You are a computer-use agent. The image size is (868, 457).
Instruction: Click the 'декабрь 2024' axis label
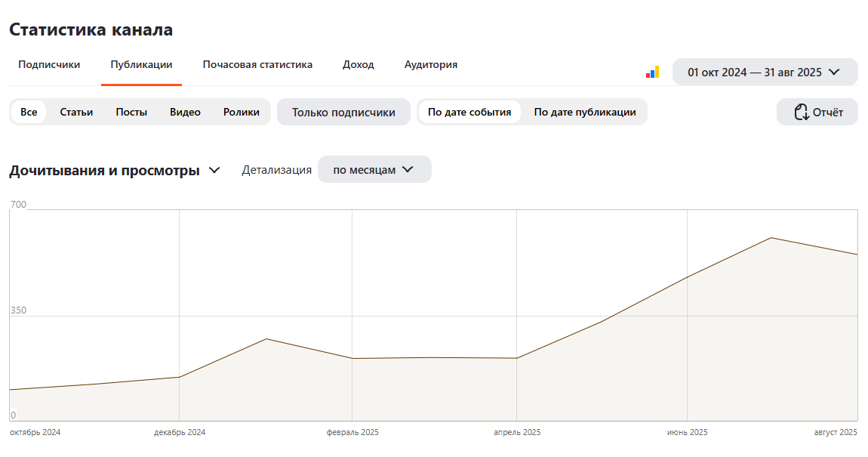[x=180, y=432]
